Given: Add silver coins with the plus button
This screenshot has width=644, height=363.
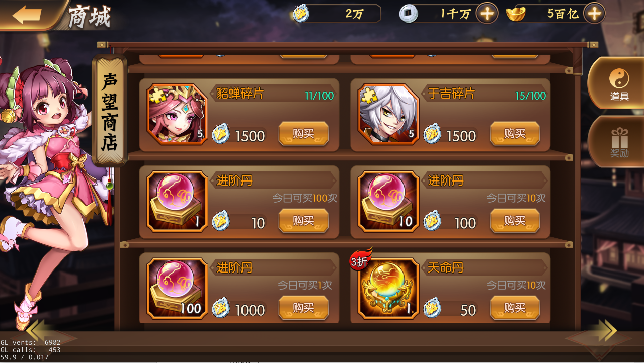Looking at the screenshot, I should coord(487,14).
